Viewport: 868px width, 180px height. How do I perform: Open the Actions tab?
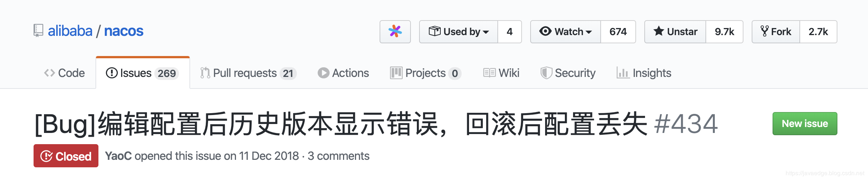tap(343, 73)
